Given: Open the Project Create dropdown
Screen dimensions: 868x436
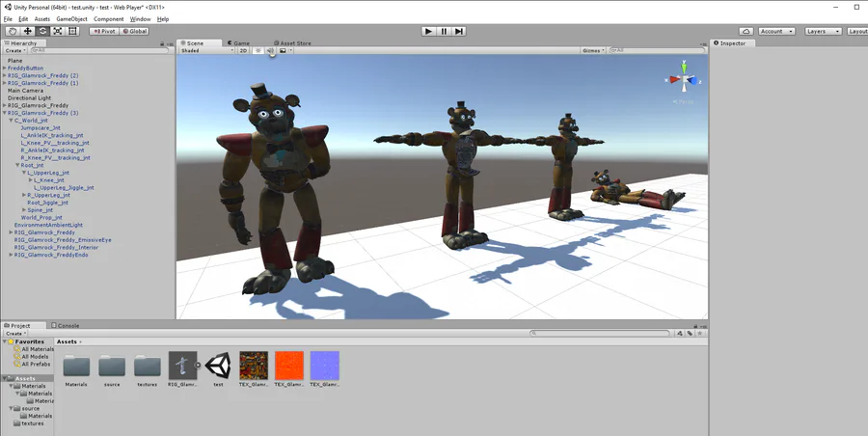Looking at the screenshot, I should click(15, 334).
